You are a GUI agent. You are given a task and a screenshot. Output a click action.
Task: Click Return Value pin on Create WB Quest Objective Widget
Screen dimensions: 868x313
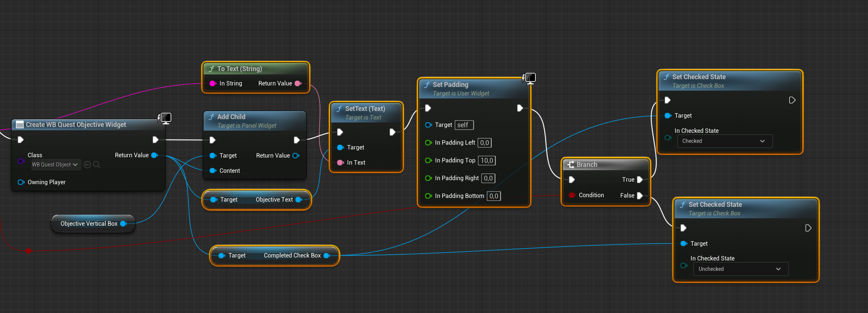155,155
